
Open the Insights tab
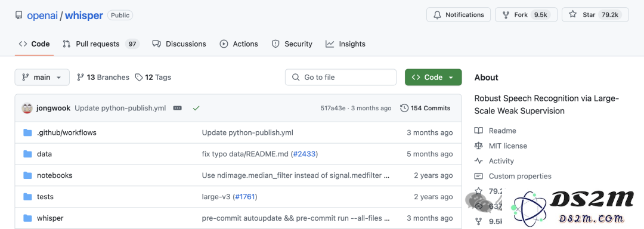coord(345,44)
